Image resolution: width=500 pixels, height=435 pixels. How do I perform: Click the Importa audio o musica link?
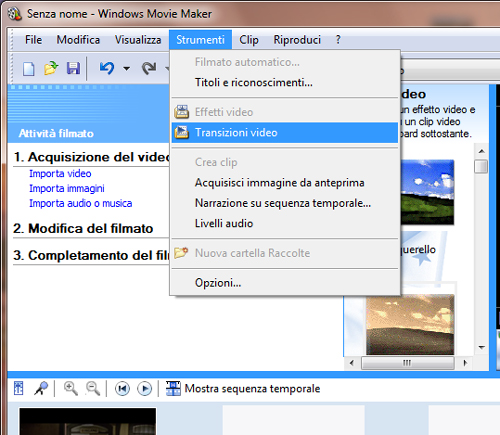click(x=81, y=203)
